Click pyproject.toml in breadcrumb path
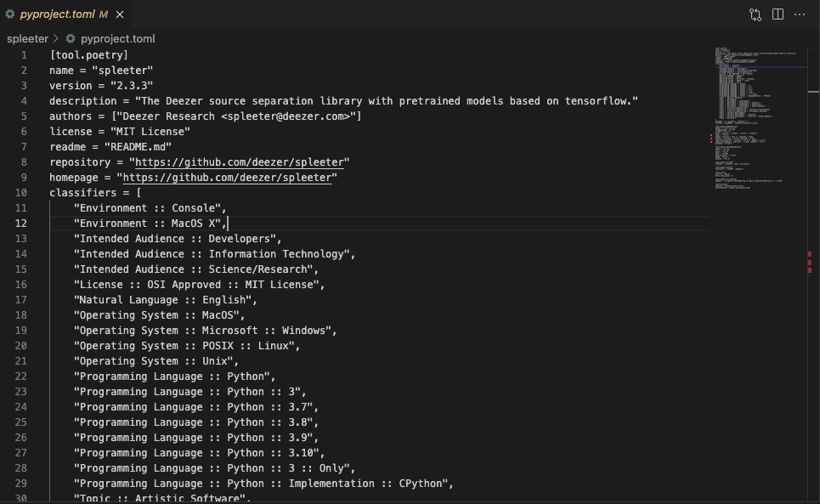 pyautogui.click(x=117, y=39)
